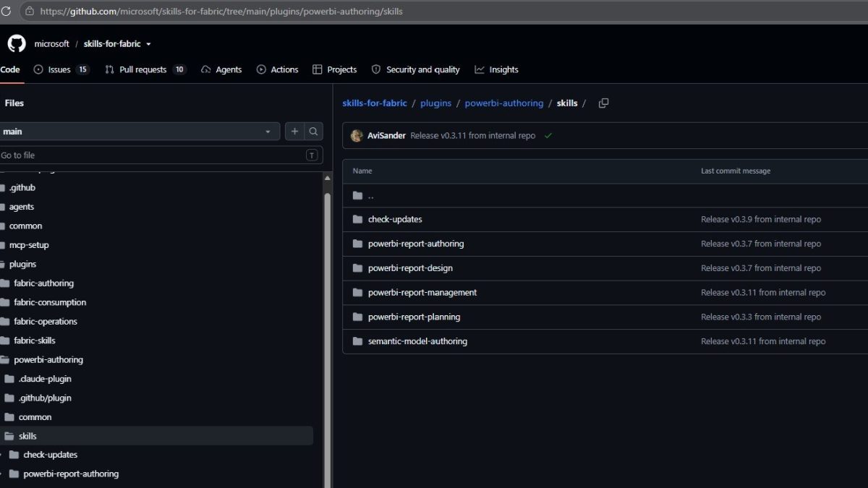Image resolution: width=868 pixels, height=488 pixels.
Task: Open the main branch dropdown
Action: [140, 132]
